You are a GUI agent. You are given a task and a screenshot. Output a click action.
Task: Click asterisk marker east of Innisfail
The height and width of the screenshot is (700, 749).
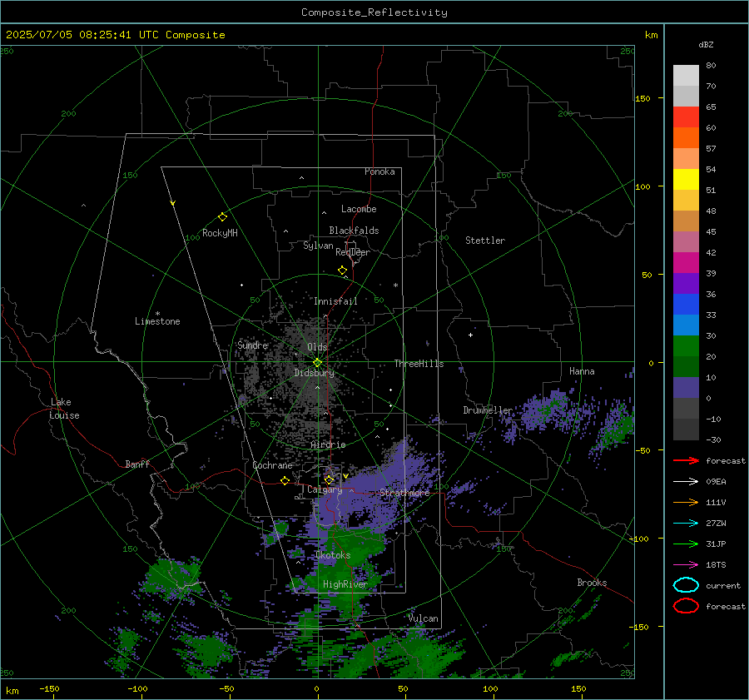pyautogui.click(x=395, y=285)
